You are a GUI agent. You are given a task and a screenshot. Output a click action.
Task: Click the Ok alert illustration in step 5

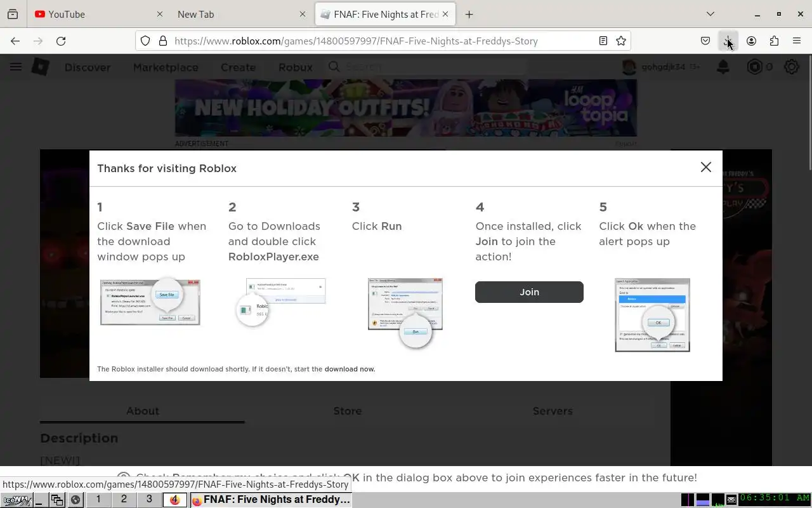pos(652,315)
